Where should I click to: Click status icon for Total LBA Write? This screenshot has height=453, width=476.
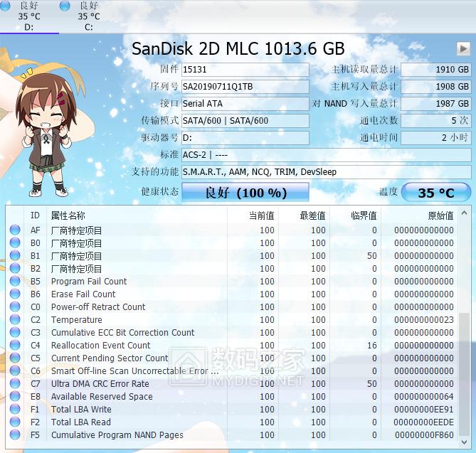[15, 409]
